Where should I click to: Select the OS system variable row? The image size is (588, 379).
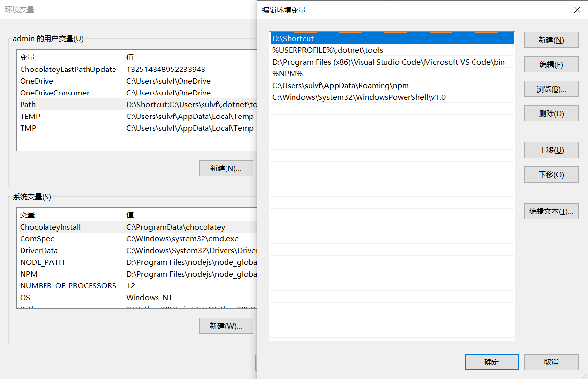pyautogui.click(x=137, y=298)
